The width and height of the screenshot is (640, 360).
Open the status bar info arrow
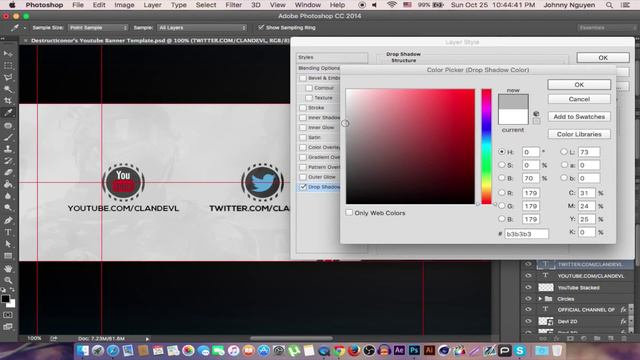click(x=147, y=338)
